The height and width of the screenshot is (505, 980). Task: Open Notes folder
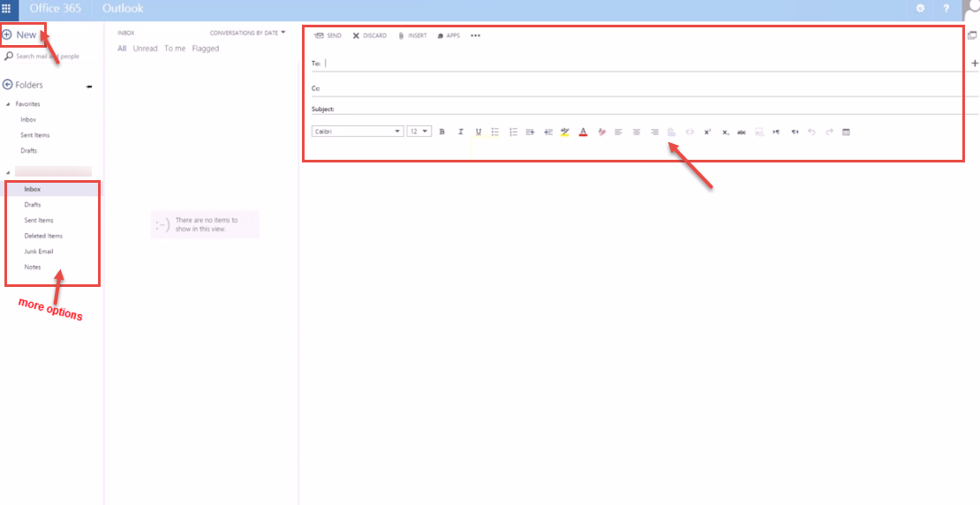33,267
